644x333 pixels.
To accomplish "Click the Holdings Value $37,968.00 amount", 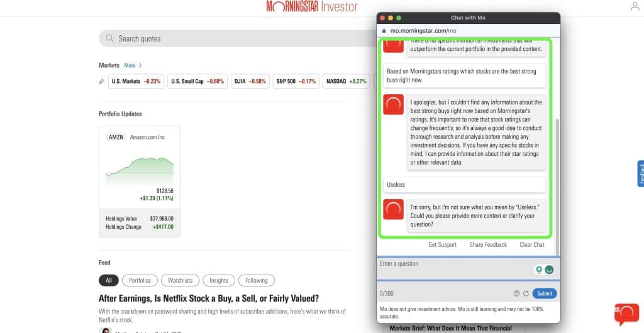I will (162, 219).
